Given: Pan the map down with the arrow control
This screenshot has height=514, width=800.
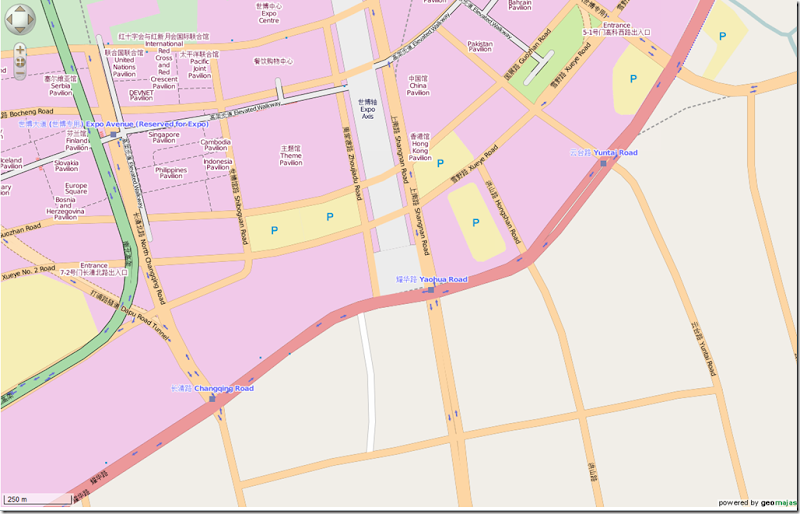Looking at the screenshot, I should tap(20, 30).
